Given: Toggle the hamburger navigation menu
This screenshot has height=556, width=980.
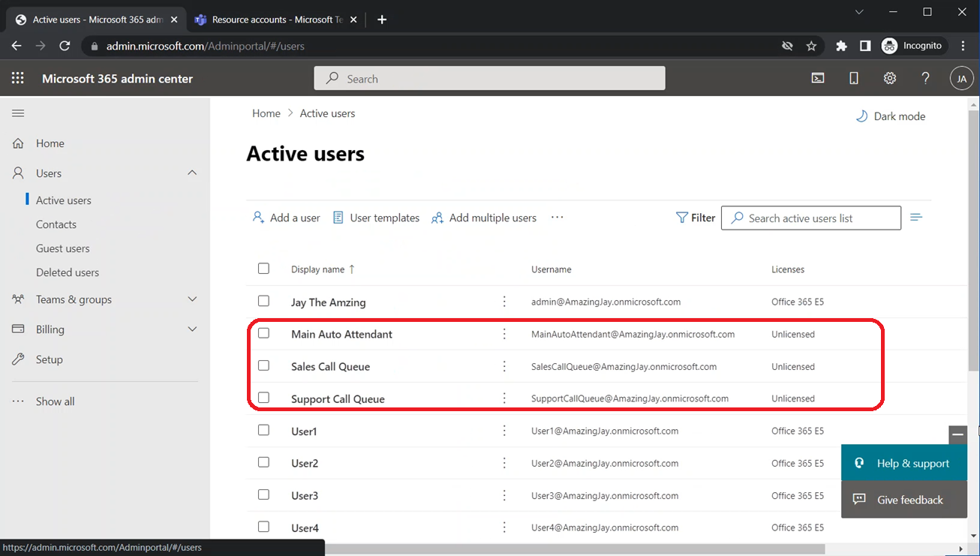Looking at the screenshot, I should [x=18, y=113].
